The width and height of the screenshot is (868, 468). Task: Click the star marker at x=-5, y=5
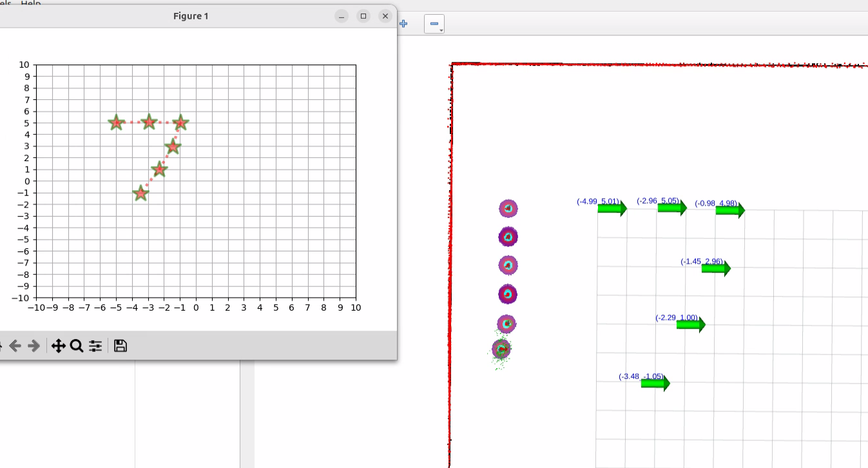(116, 122)
